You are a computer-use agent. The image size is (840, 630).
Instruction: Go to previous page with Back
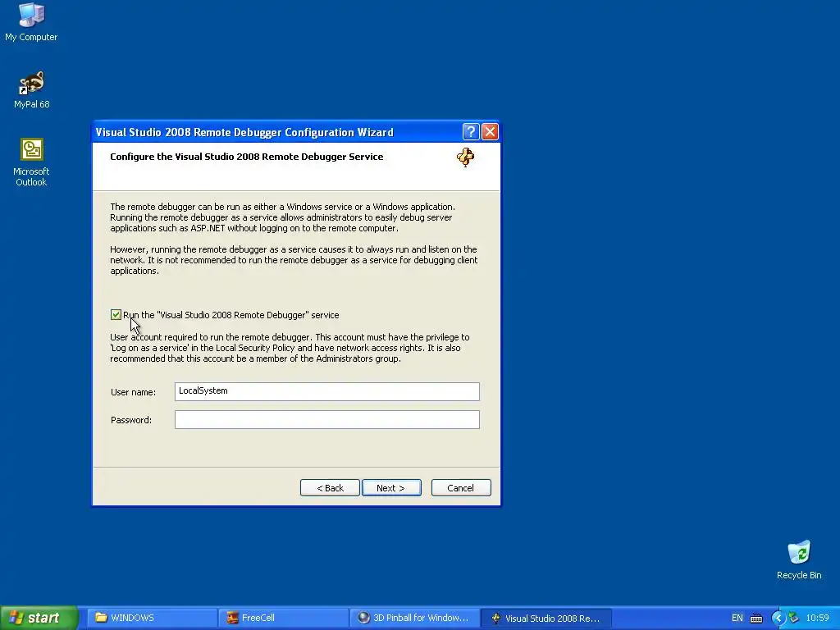point(330,488)
